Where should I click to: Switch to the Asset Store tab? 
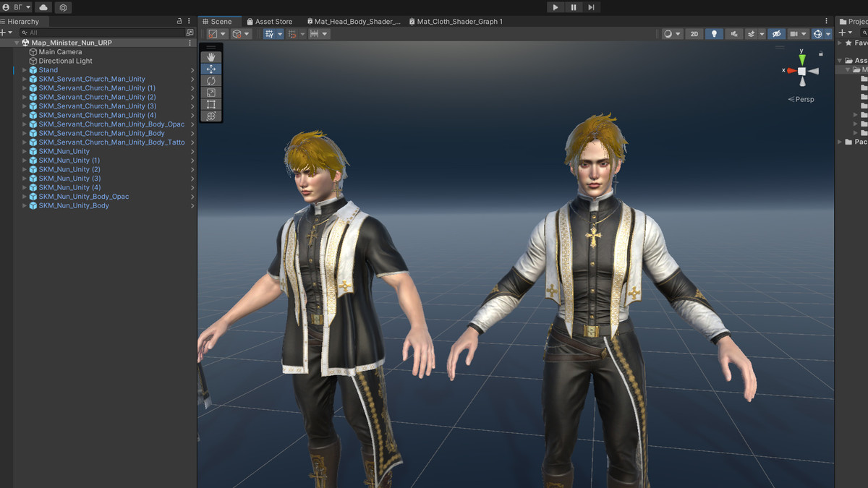point(269,22)
